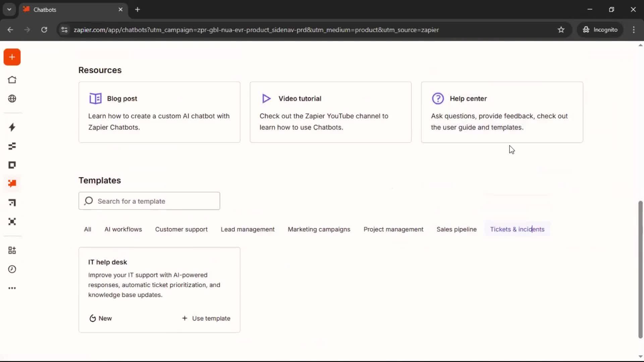This screenshot has width=644, height=362.
Task: Select the Lead management filter
Action: click(248, 229)
